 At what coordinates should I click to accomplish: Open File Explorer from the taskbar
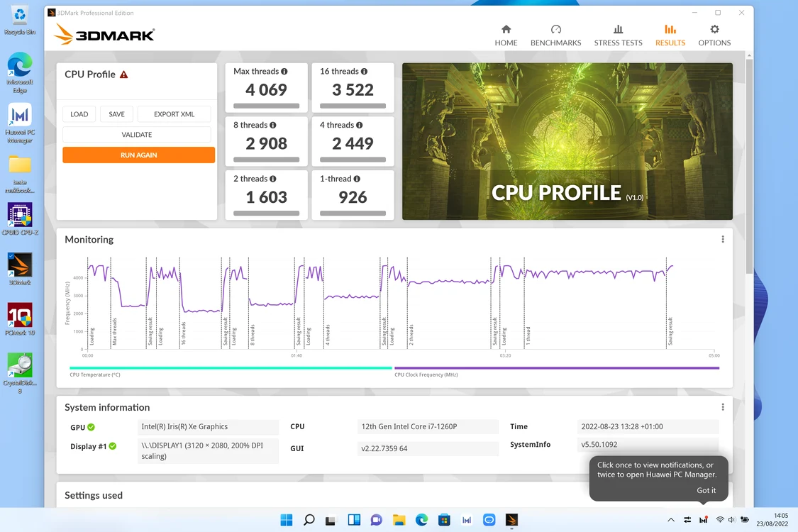[x=399, y=520]
